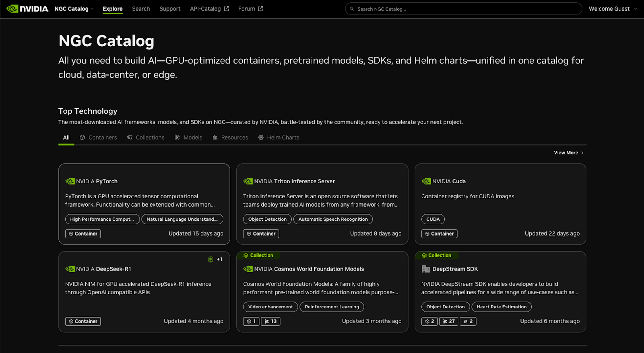The height and width of the screenshot is (353, 644).
Task: Click the High Performance Comput... tag
Action: click(x=102, y=219)
